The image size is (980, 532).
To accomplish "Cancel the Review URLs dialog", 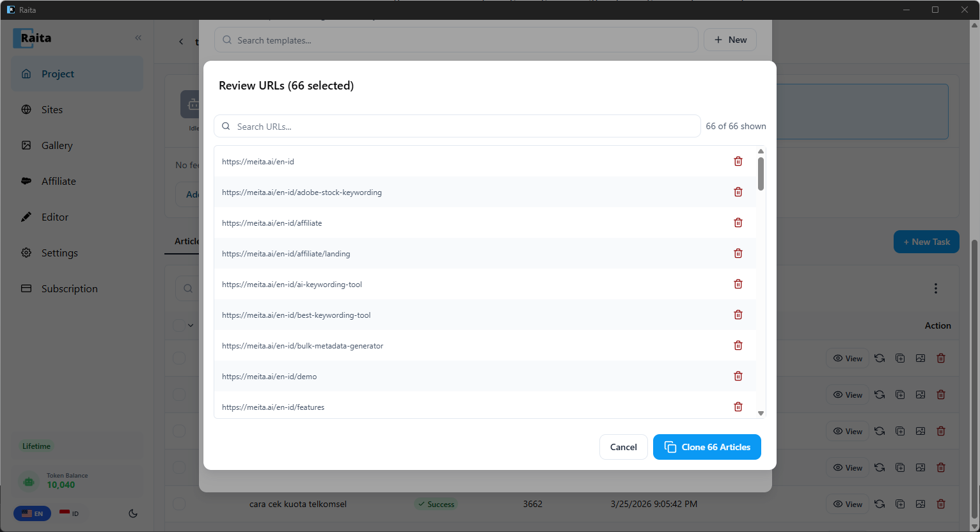I will tap(624, 447).
